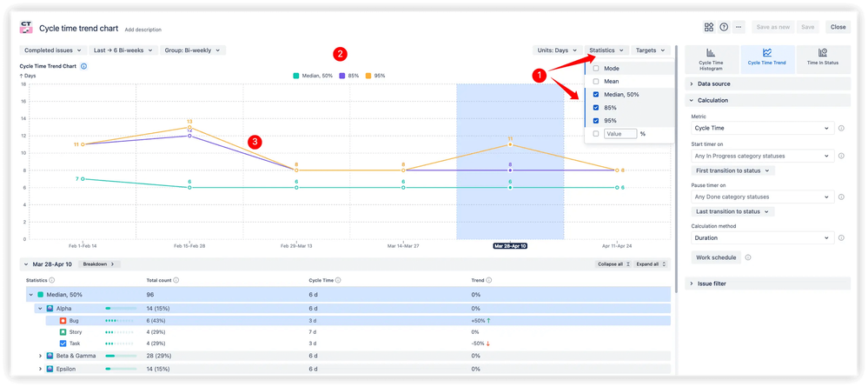The width and height of the screenshot is (868, 387).
Task: Open the Units: Days dropdown
Action: coord(557,50)
